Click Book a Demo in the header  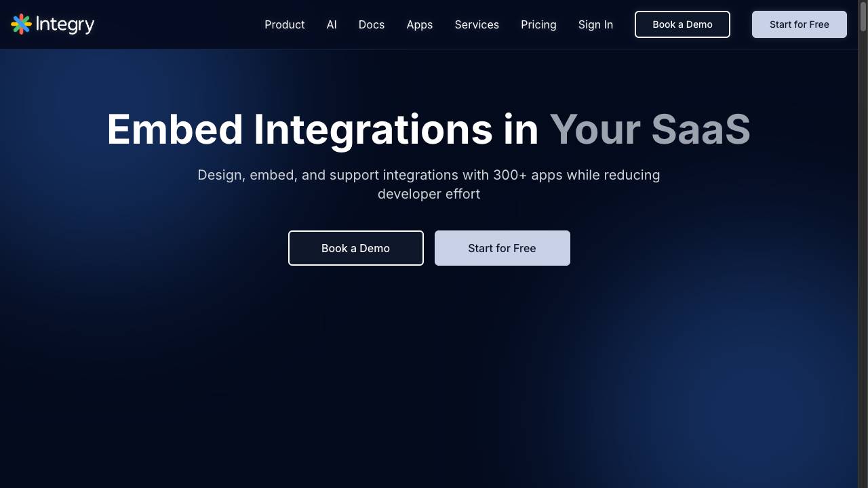(682, 24)
